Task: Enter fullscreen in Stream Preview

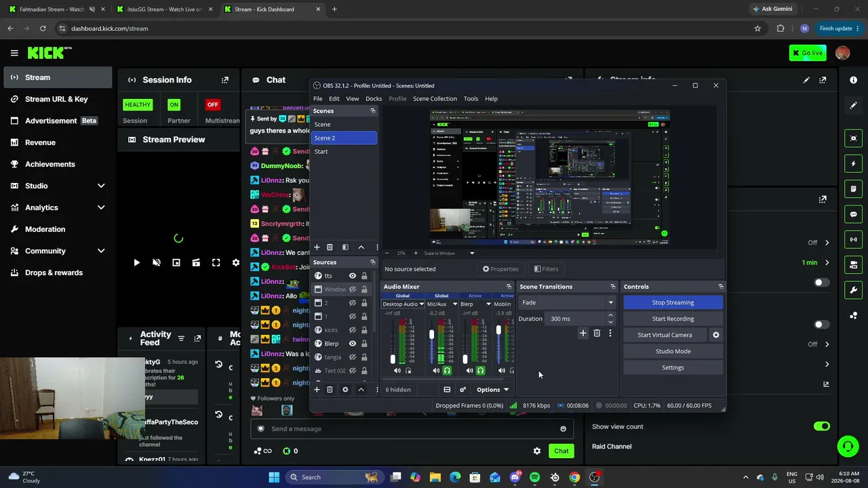Action: click(x=216, y=263)
